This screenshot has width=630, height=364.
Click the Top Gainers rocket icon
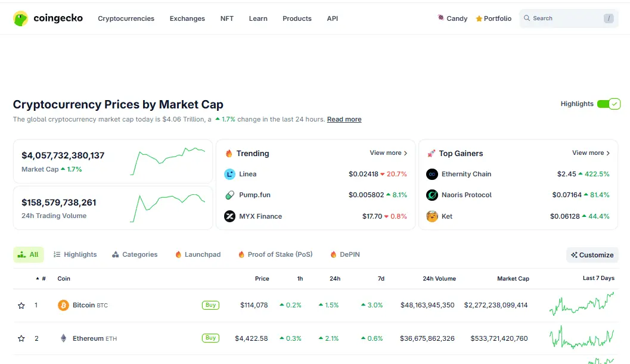[x=432, y=153]
